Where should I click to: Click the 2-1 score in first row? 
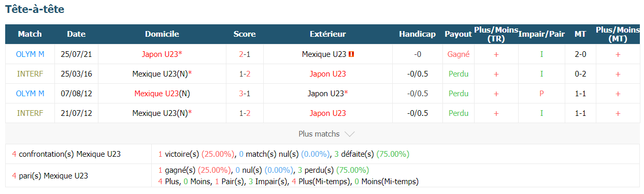point(245,54)
